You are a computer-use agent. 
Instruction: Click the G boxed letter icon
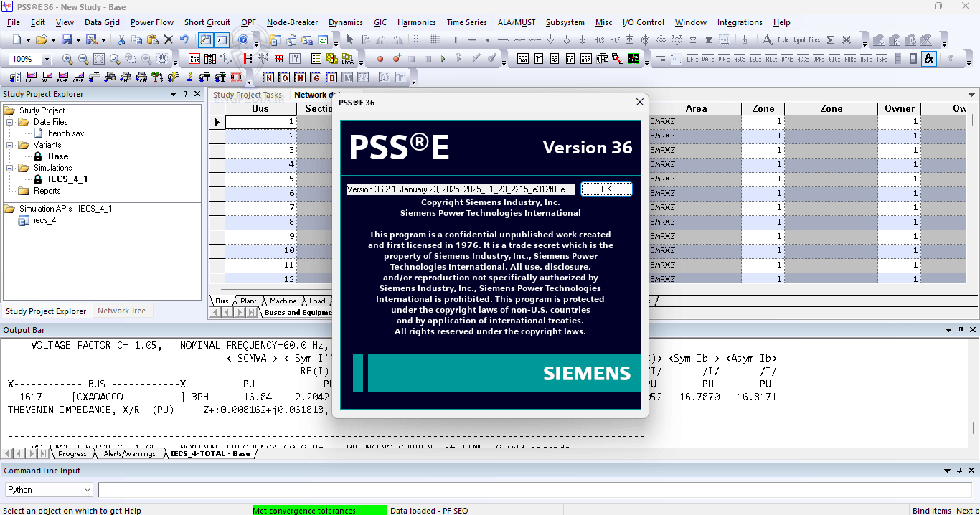coord(316,77)
